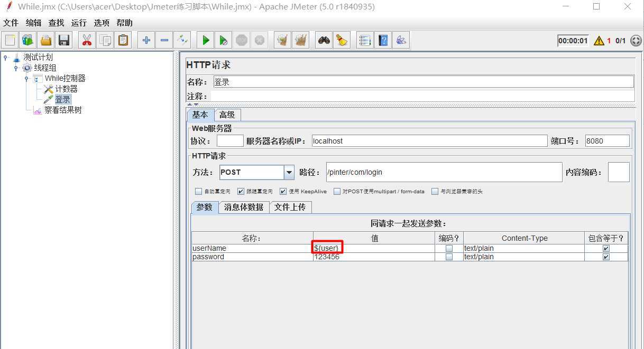
Task: Open the Function Helper list icon
Action: pos(365,40)
